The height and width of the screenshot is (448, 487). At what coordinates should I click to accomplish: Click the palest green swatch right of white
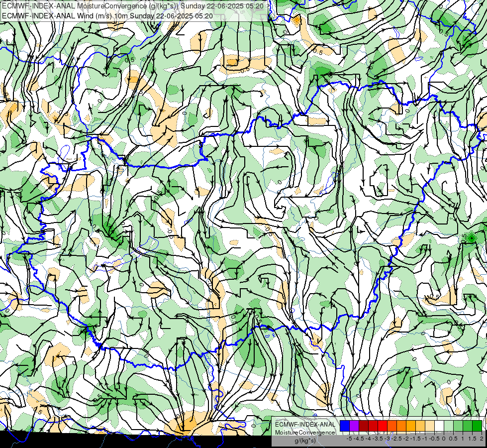coord(449,426)
